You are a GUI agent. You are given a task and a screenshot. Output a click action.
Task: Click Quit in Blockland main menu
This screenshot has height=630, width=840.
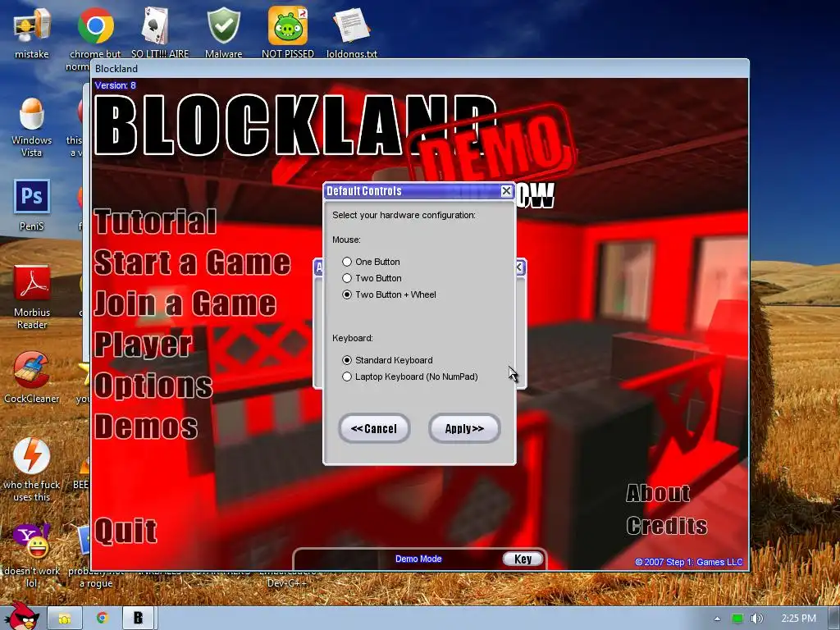(126, 531)
